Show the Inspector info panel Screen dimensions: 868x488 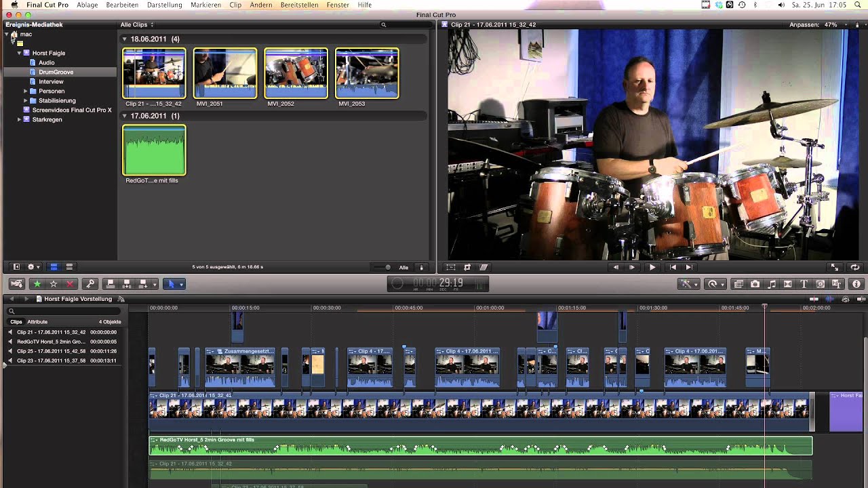pos(856,284)
